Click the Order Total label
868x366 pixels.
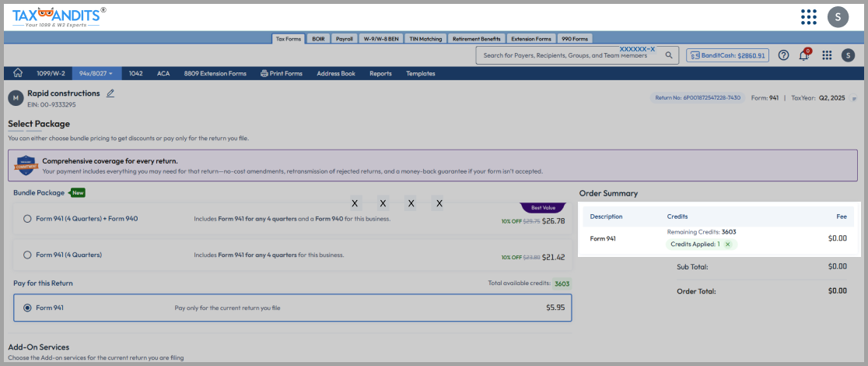[696, 291]
